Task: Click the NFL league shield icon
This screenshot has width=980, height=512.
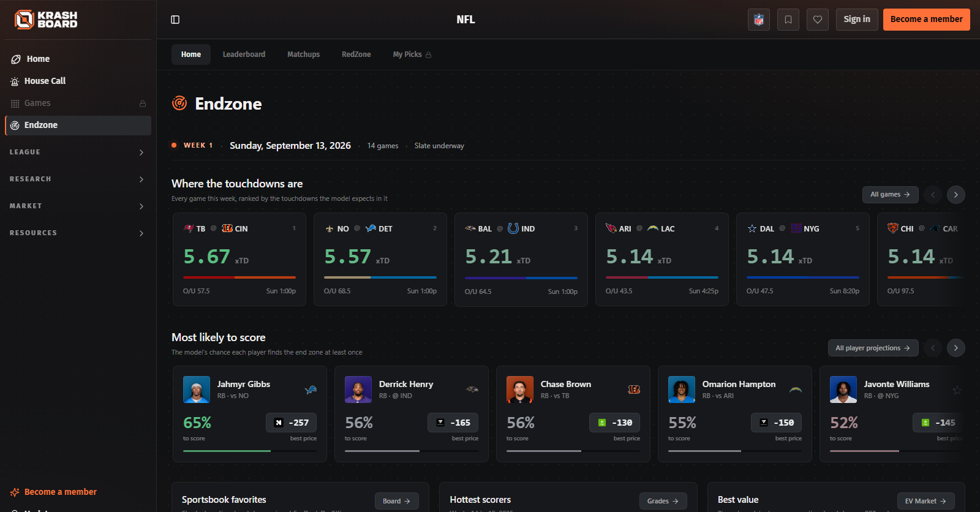Action: click(759, 20)
